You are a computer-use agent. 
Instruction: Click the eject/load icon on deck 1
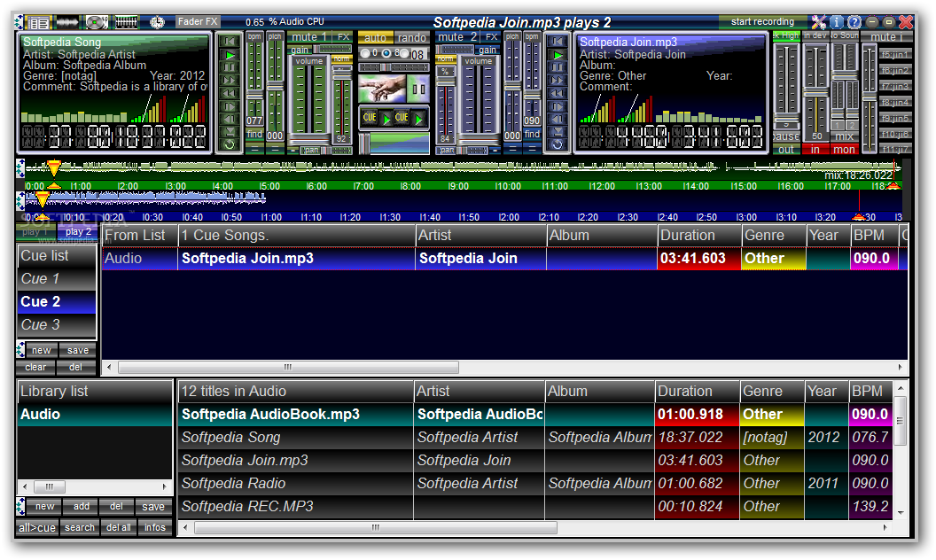coord(230,131)
